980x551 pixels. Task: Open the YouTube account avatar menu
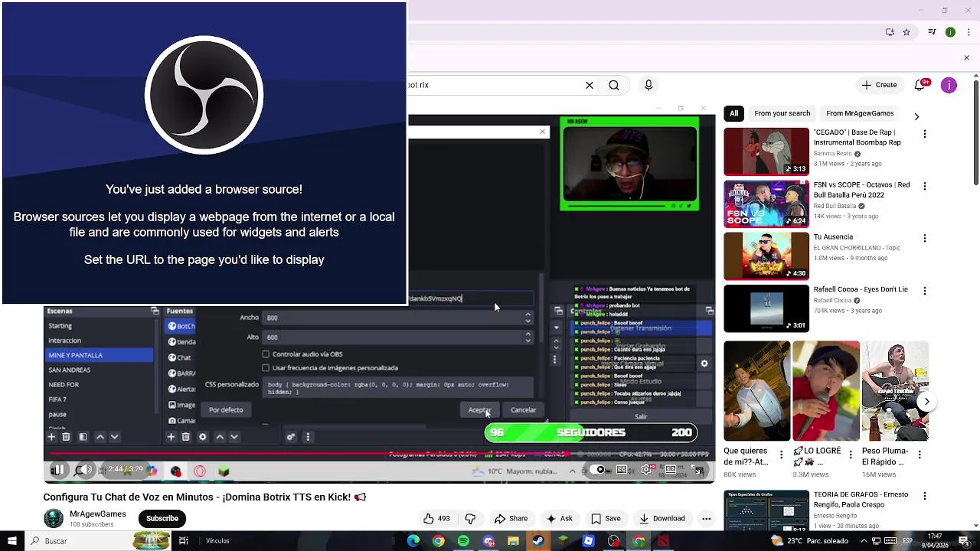tap(949, 85)
